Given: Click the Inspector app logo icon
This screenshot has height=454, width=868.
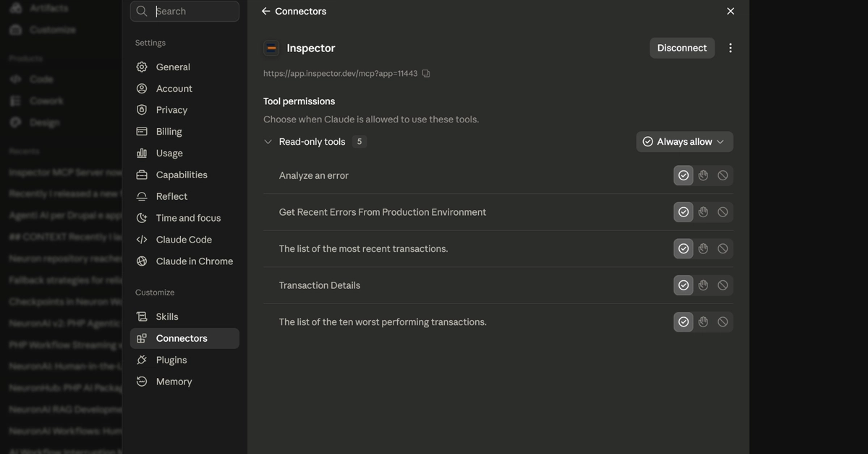Looking at the screenshot, I should coord(271,48).
